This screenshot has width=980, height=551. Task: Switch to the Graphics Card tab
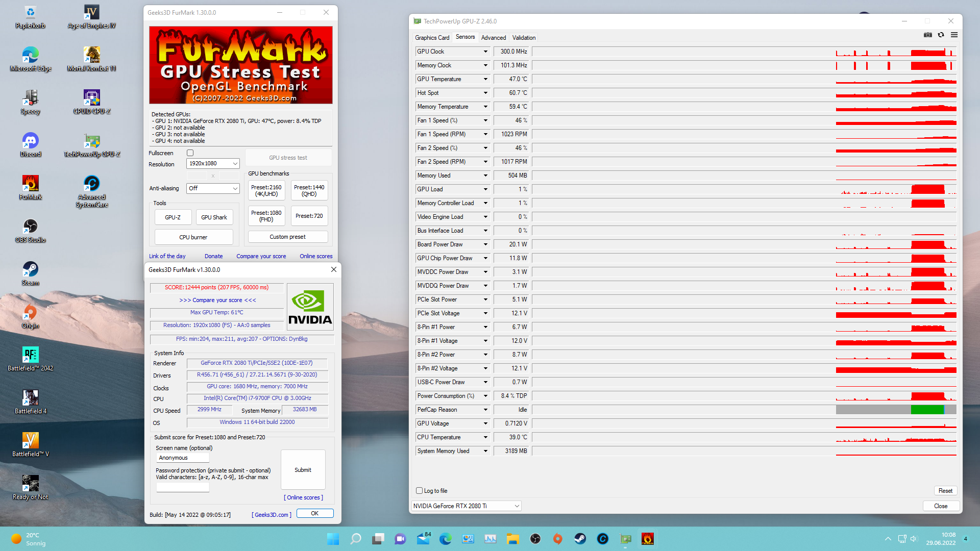tap(432, 38)
